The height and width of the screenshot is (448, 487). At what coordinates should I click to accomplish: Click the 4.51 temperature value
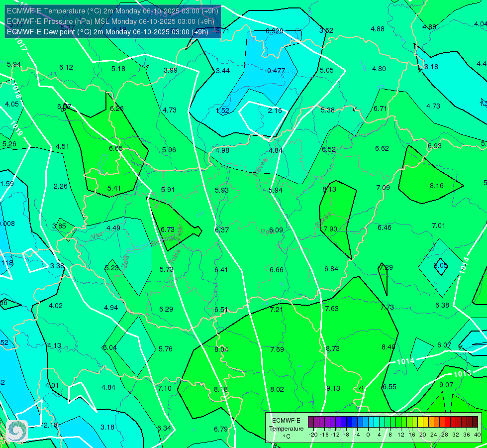click(62, 146)
